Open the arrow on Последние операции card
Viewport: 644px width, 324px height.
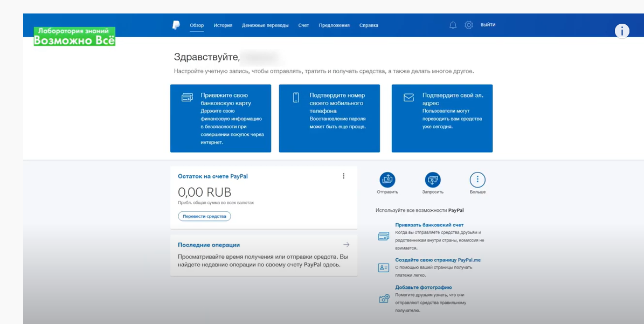[x=346, y=245]
